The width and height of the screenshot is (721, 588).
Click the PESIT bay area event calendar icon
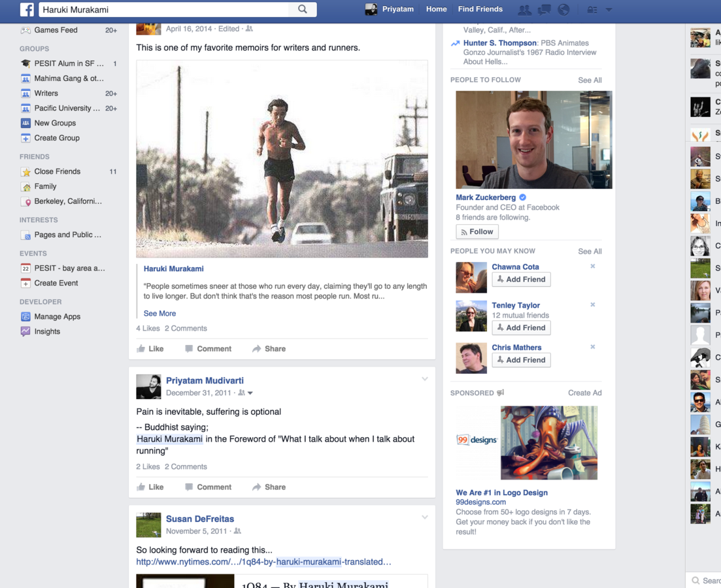25,268
